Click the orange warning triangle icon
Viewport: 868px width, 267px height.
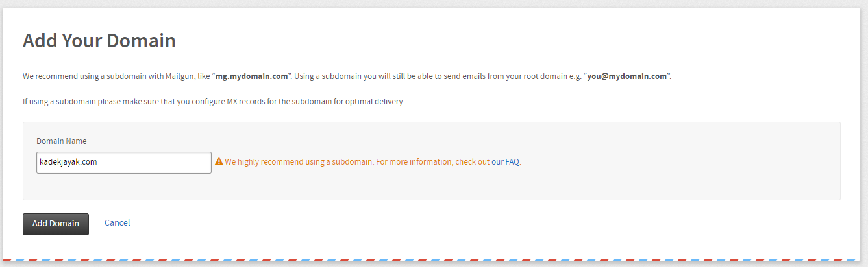pyautogui.click(x=219, y=162)
